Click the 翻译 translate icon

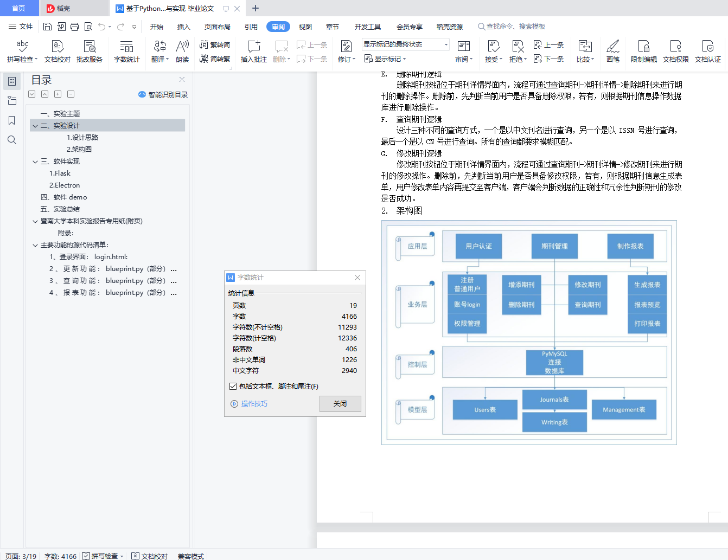[159, 46]
